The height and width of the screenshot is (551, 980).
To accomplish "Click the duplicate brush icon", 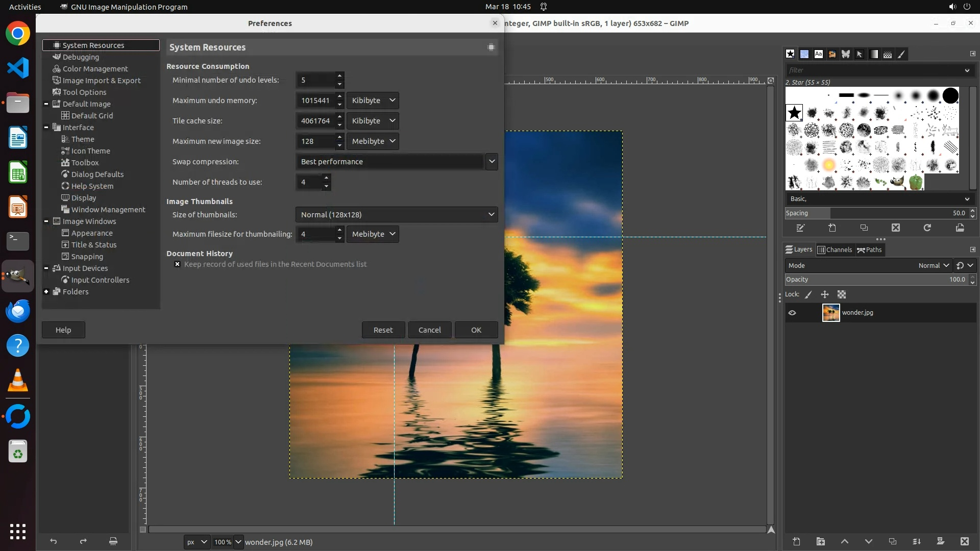I will 864,228.
